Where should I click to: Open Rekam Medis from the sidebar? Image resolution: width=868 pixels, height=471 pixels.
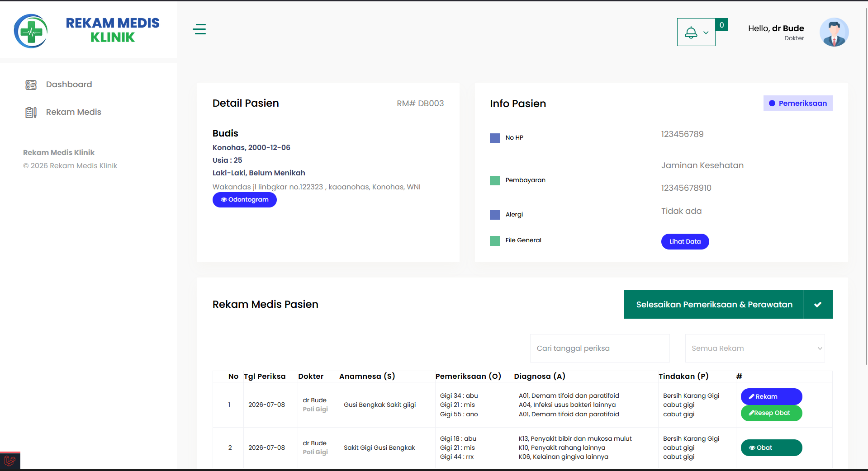73,112
